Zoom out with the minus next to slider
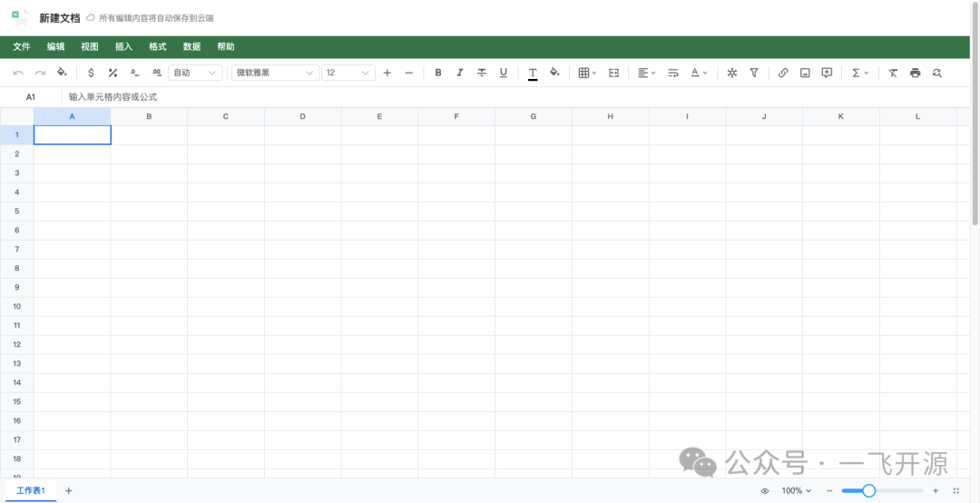The width and height of the screenshot is (980, 503). coord(829,491)
